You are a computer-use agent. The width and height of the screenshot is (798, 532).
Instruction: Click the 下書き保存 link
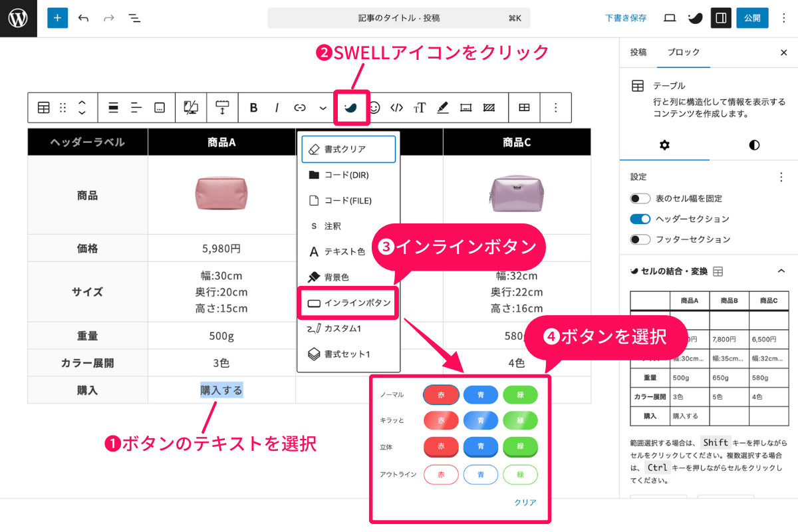point(626,18)
